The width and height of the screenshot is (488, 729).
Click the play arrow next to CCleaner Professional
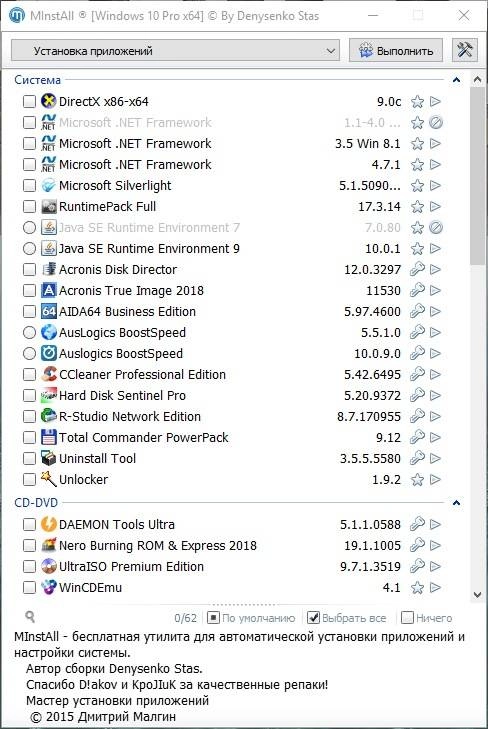point(435,374)
